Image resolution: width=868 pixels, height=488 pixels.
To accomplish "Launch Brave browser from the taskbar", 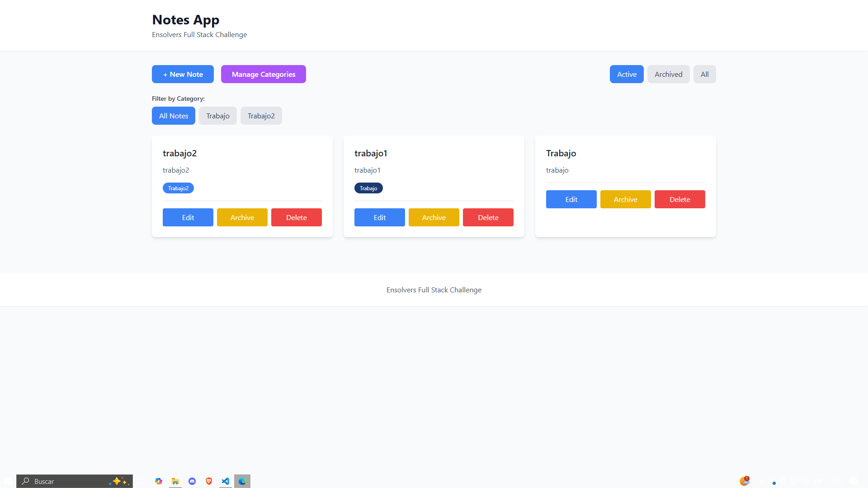I will (x=209, y=481).
